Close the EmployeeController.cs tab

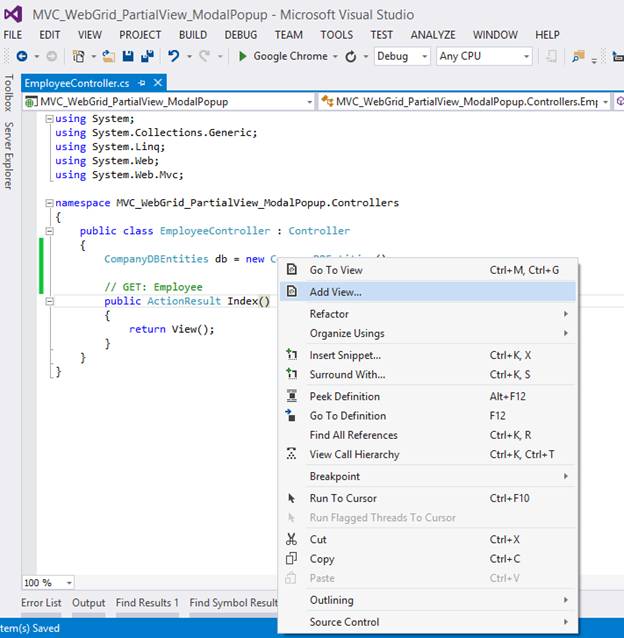pyautogui.click(x=159, y=83)
